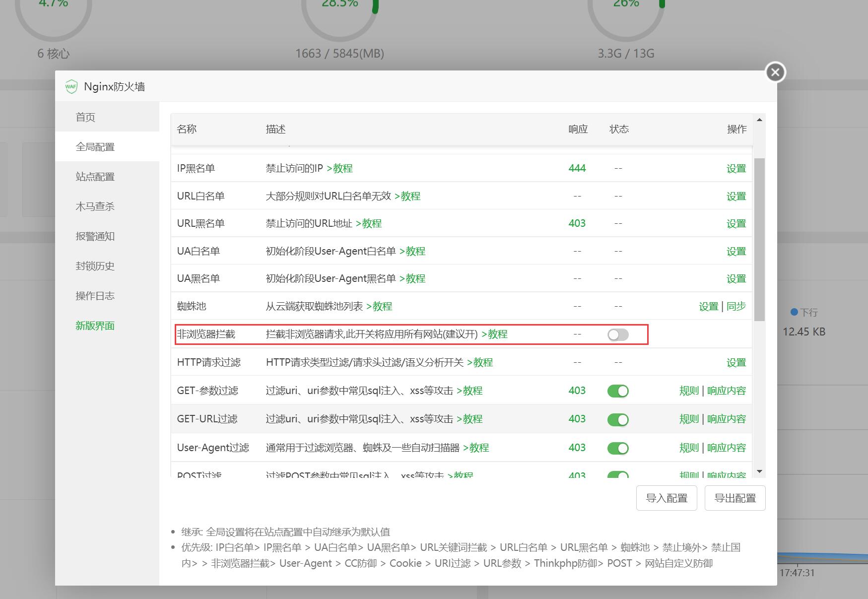
Task: Click 下行 legend in background panel
Action: pos(804,312)
